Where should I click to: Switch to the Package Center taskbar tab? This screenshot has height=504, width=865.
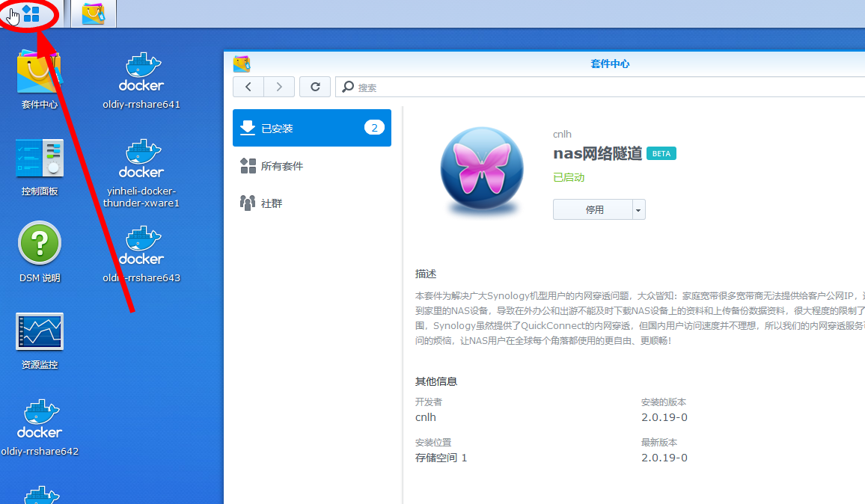pos(94,13)
